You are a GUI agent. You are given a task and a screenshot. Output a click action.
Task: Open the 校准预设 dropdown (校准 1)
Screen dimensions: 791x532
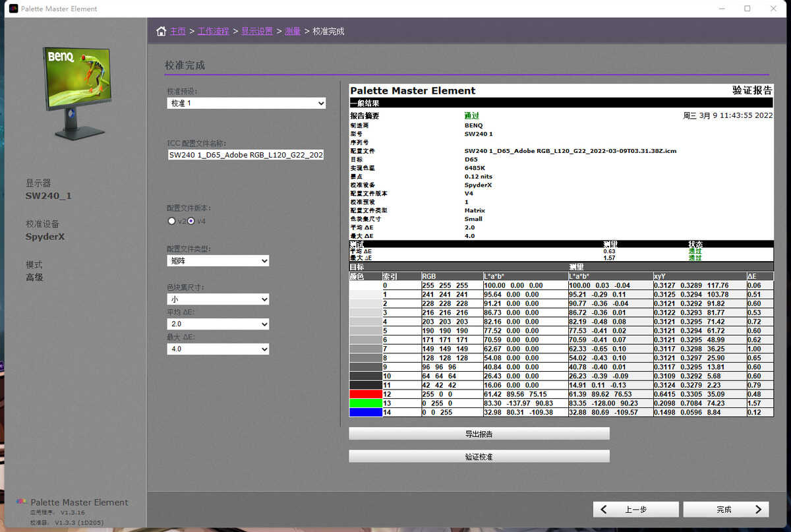coord(247,103)
